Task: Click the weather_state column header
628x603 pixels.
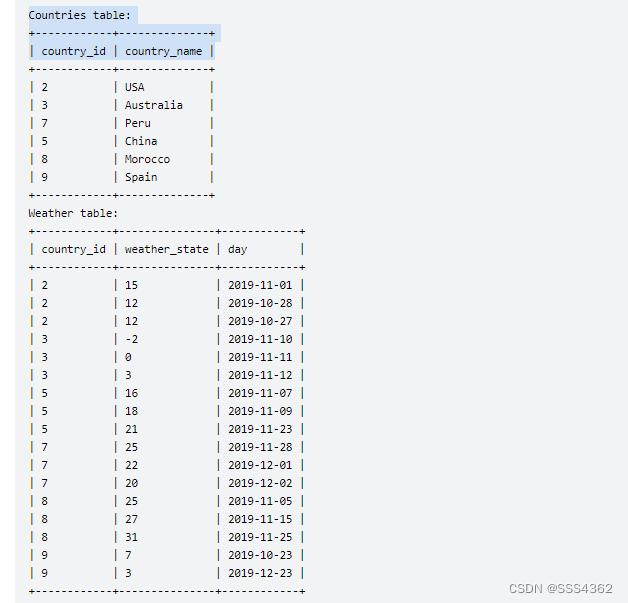Action: [166, 249]
